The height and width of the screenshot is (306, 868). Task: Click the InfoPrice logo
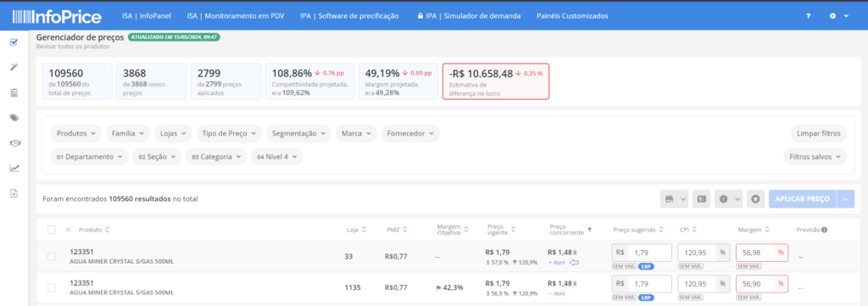tap(57, 16)
